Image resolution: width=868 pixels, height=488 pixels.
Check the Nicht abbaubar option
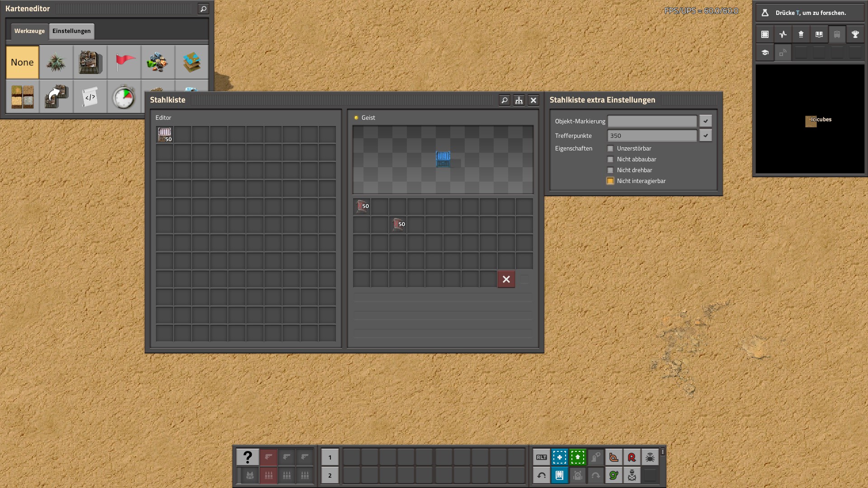(x=610, y=160)
